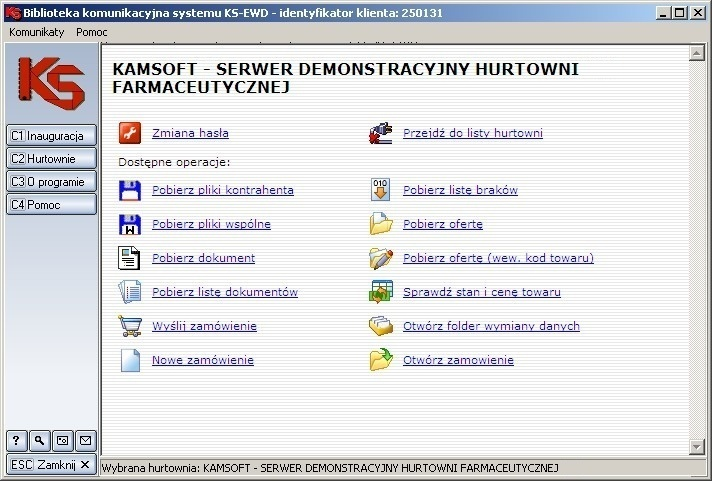
Task: Click the Sprawdź stan i cenę towaru link
Action: [482, 292]
